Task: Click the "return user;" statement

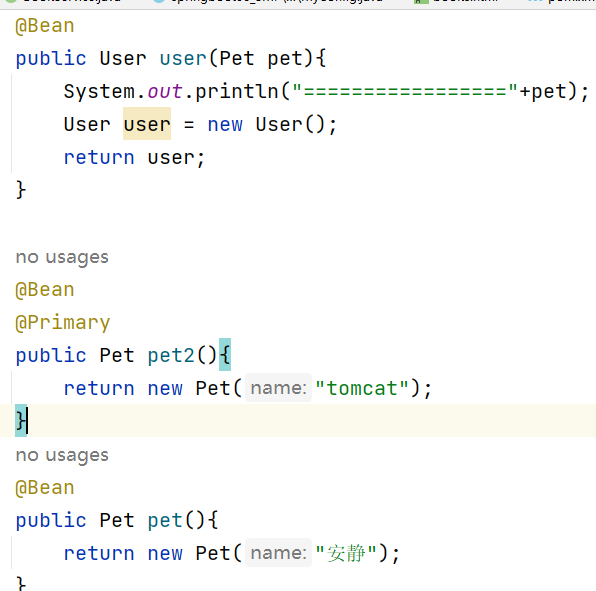Action: [x=134, y=157]
